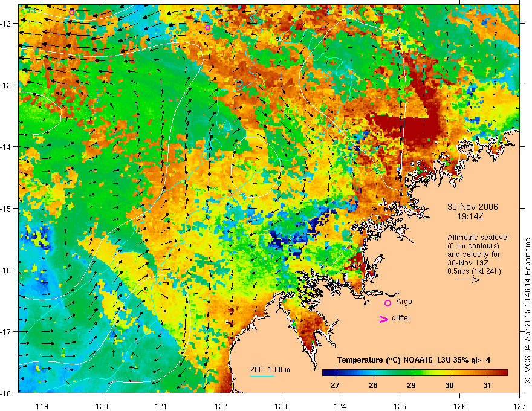Click the colorbar tick label "31"
Viewport: 532px width, 411px height.
click(487, 385)
